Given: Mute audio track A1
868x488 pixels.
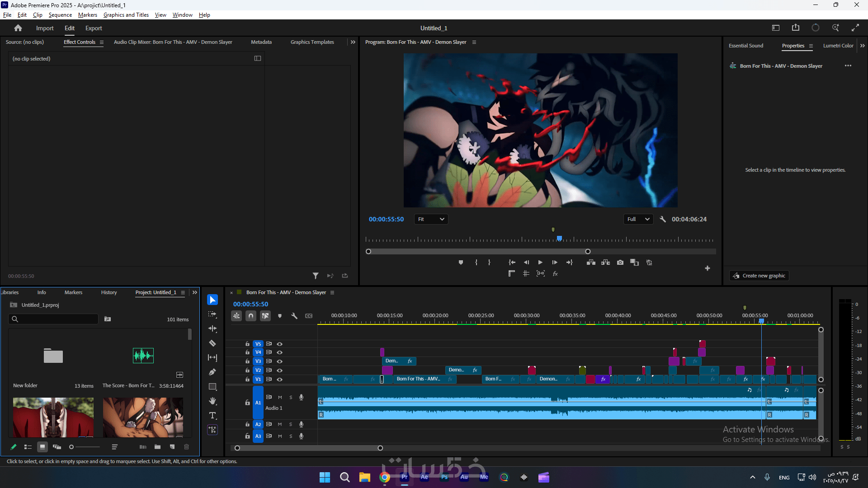Looking at the screenshot, I should point(280,398).
